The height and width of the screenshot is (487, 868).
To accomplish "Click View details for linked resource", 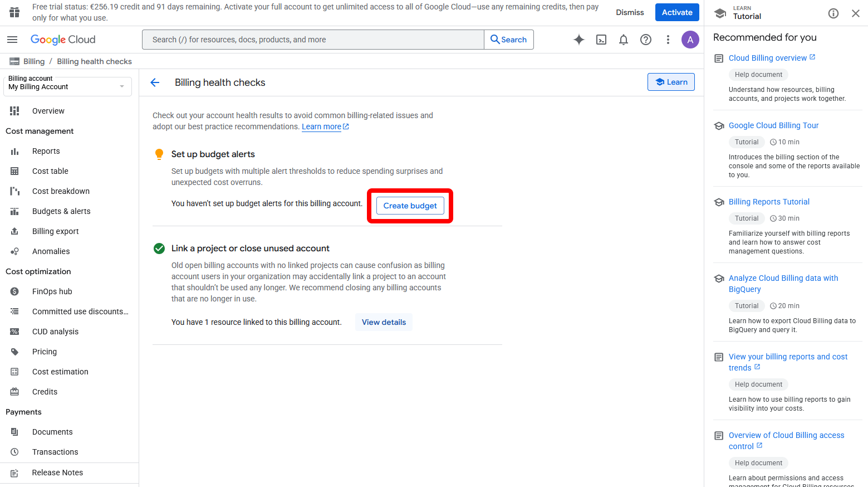I will pos(384,322).
